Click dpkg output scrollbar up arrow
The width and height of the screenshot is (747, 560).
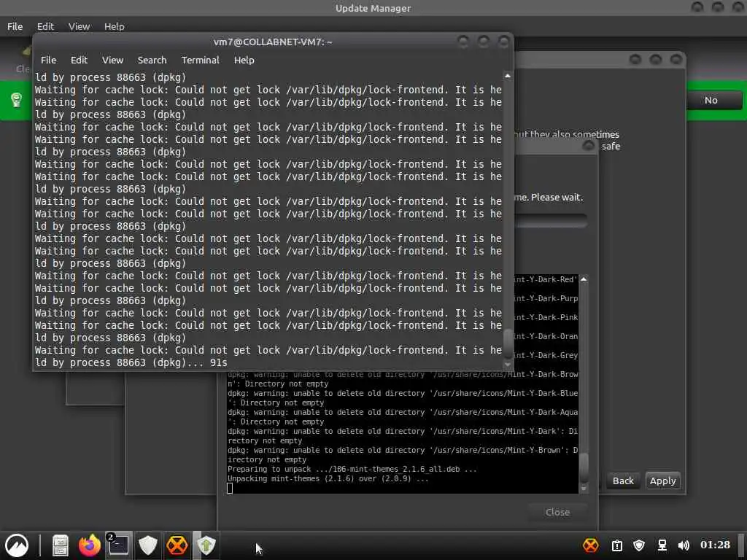point(584,279)
